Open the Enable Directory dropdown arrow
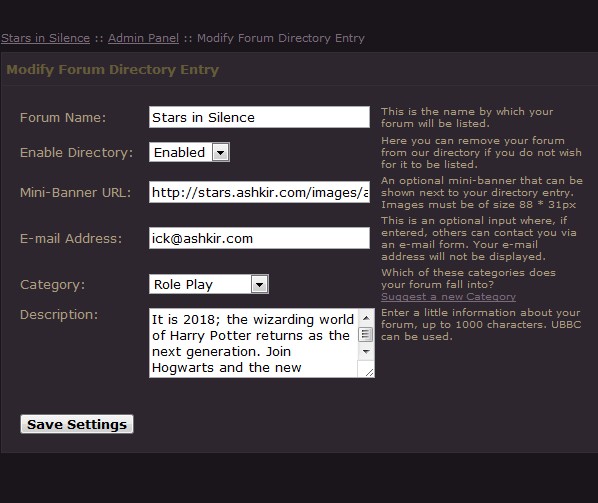The height and width of the screenshot is (503, 598). tap(221, 153)
